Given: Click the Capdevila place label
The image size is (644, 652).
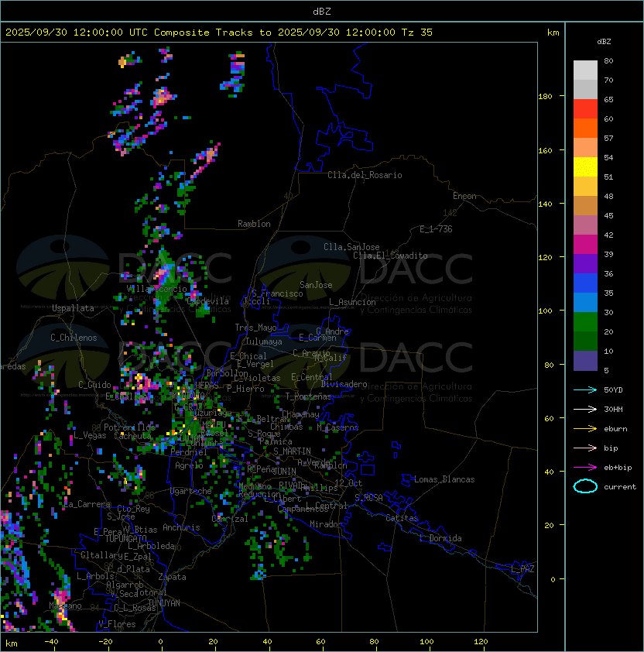Looking at the screenshot, I should pos(208,301).
